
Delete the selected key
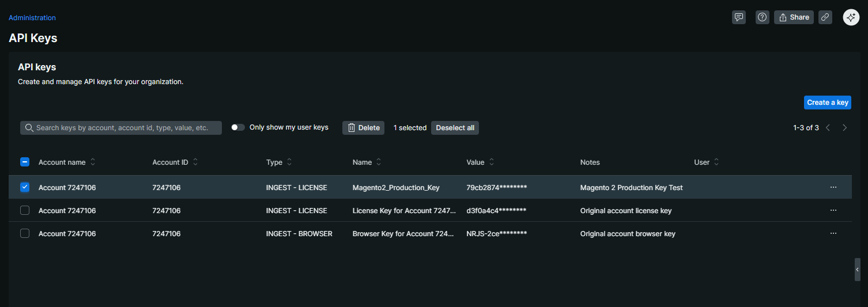point(364,128)
